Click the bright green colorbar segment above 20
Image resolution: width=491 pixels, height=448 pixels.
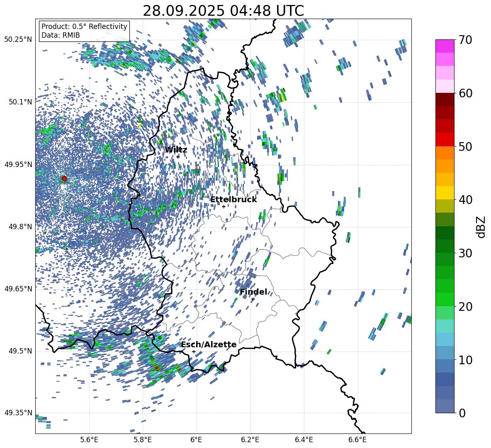(x=445, y=299)
